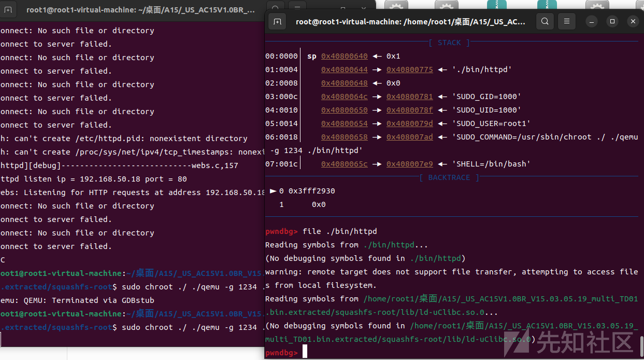Click the tcp_timestamps error line in back terminal

point(133,151)
